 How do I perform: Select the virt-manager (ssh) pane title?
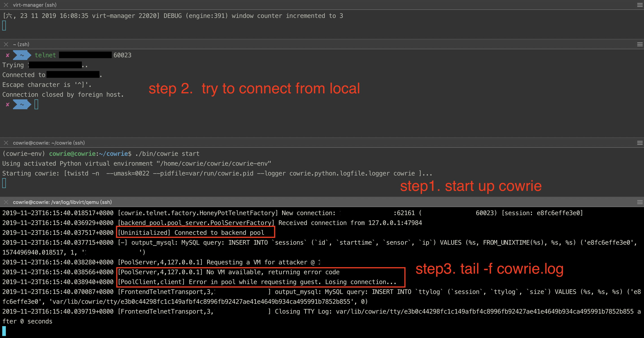point(35,5)
